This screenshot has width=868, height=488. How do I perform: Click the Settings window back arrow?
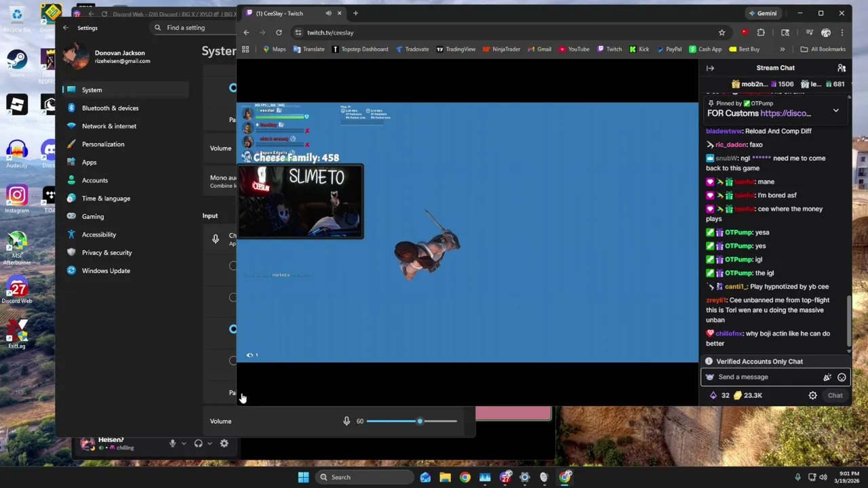pyautogui.click(x=65, y=28)
